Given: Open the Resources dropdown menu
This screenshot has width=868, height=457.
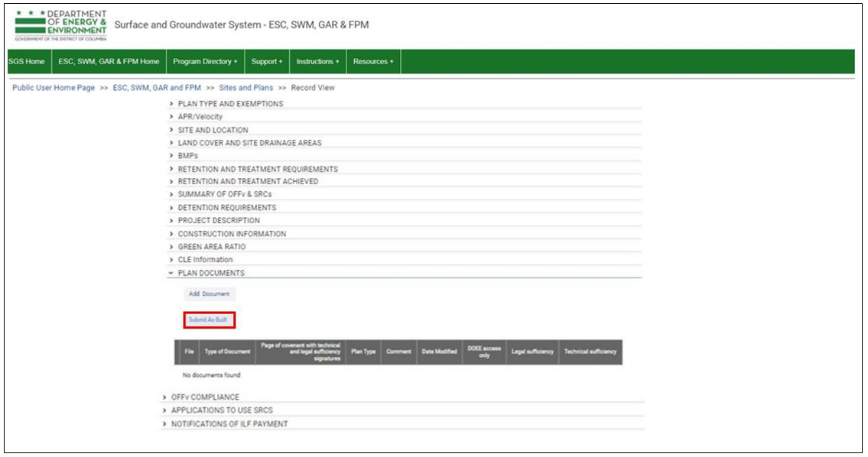Looking at the screenshot, I should (373, 62).
